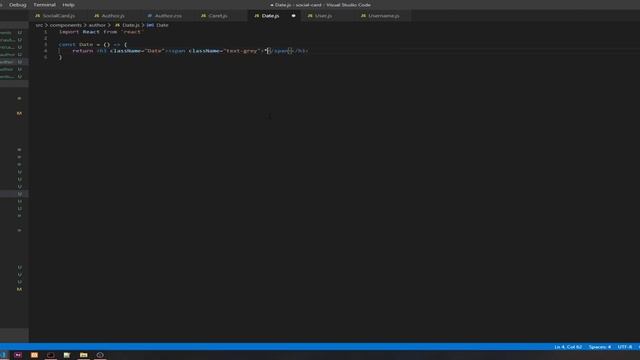Switch to the Author.css tab
Viewport: 640px width, 360px height.
[164, 16]
